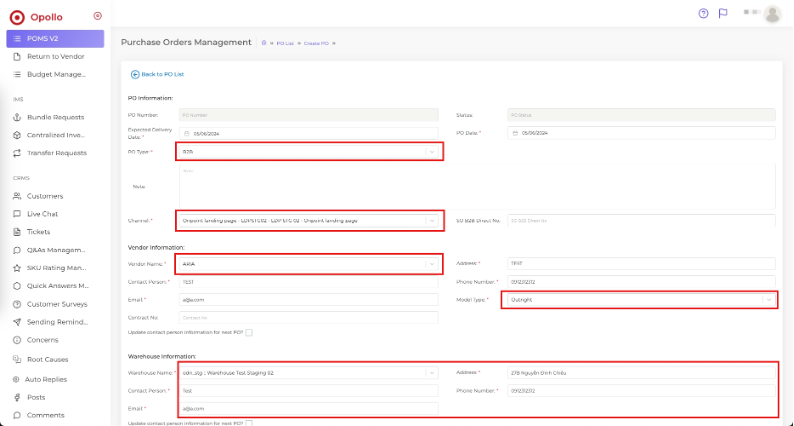Click the Posts icon in sidebar
794x426 pixels.
(x=17, y=397)
